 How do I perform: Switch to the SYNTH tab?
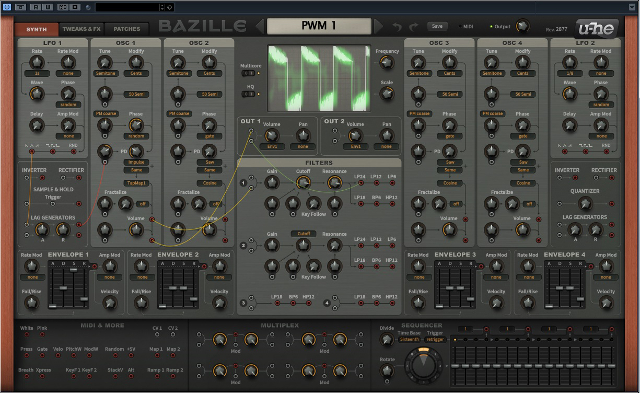(x=37, y=29)
